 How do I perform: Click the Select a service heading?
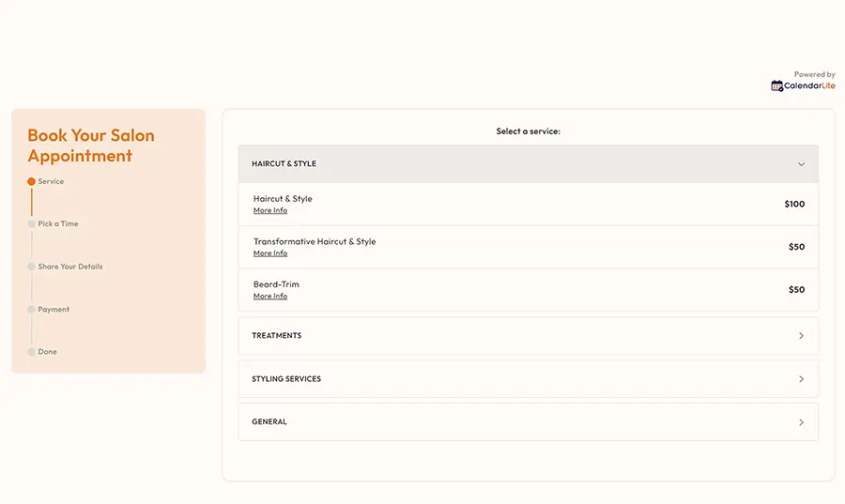[528, 131]
